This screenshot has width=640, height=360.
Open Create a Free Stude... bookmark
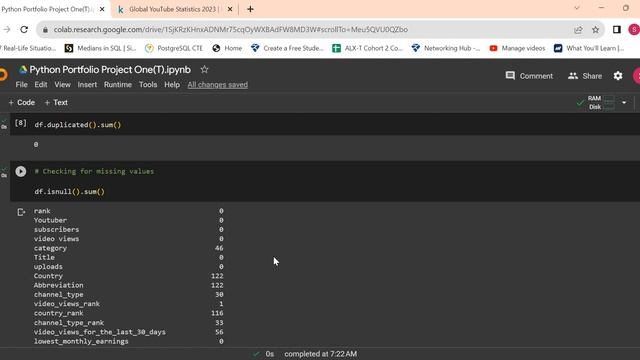287,48
